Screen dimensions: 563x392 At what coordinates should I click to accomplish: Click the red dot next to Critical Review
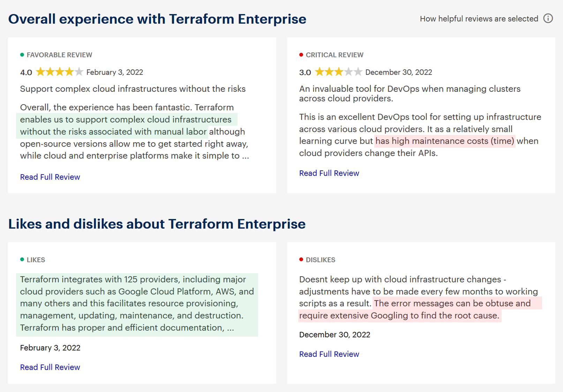pyautogui.click(x=301, y=55)
